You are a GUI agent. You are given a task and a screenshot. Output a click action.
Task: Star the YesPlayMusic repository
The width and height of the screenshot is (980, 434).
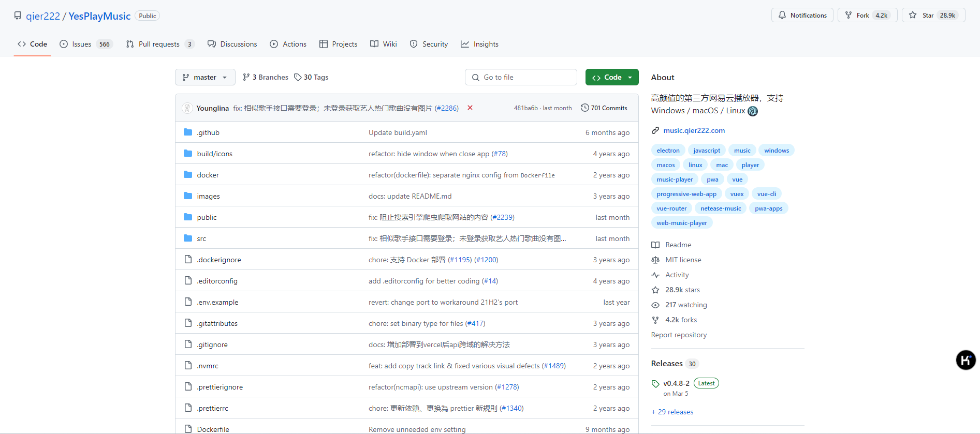pyautogui.click(x=933, y=15)
